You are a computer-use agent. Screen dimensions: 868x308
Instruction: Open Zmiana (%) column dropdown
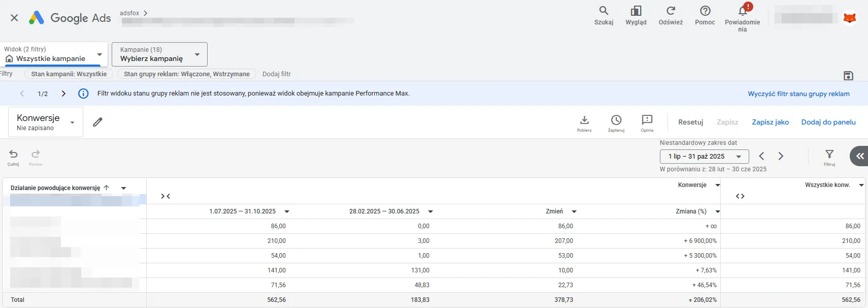pyautogui.click(x=718, y=211)
